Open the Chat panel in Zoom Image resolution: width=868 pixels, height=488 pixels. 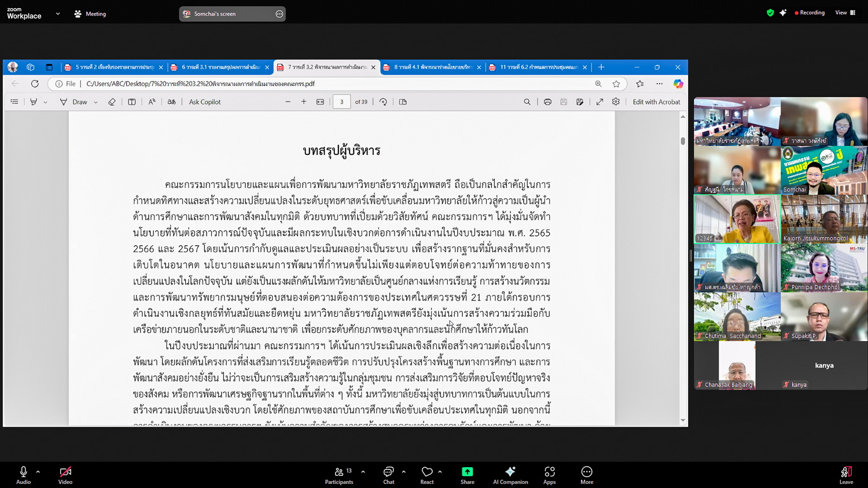(x=388, y=475)
